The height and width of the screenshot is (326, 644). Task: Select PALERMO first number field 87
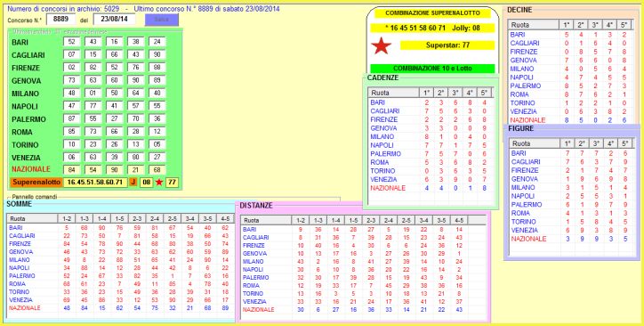click(72, 118)
